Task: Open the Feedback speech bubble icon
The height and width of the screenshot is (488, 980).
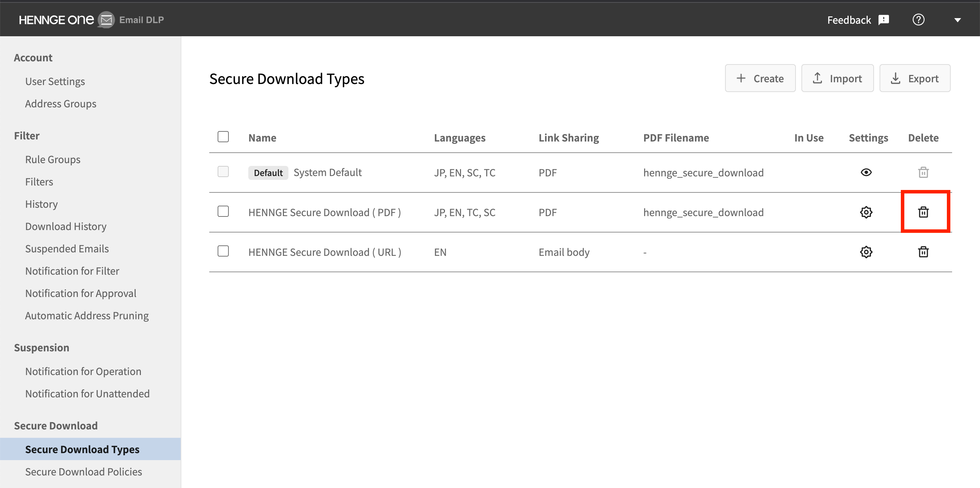Action: tap(883, 20)
